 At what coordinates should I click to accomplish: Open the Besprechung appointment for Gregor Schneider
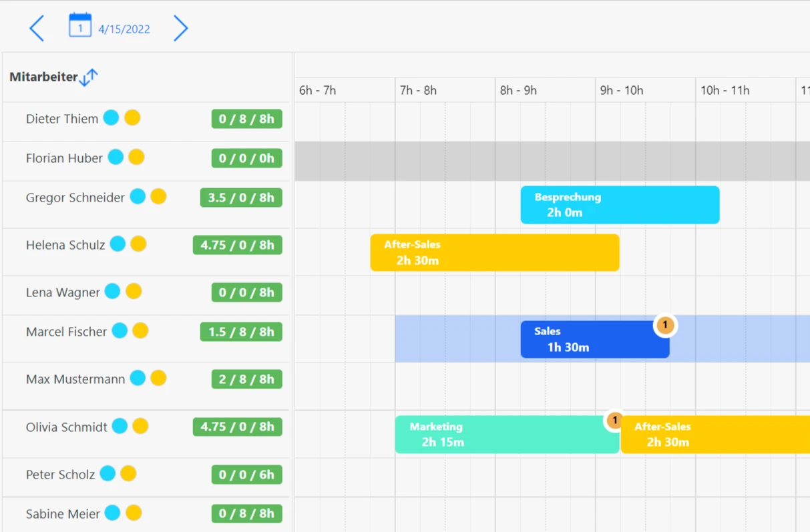point(620,205)
